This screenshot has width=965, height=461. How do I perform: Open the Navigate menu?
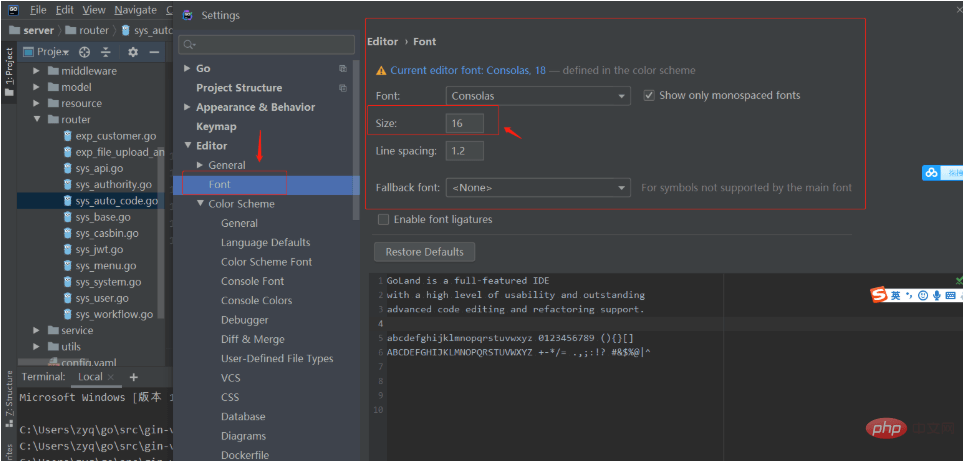coord(135,10)
